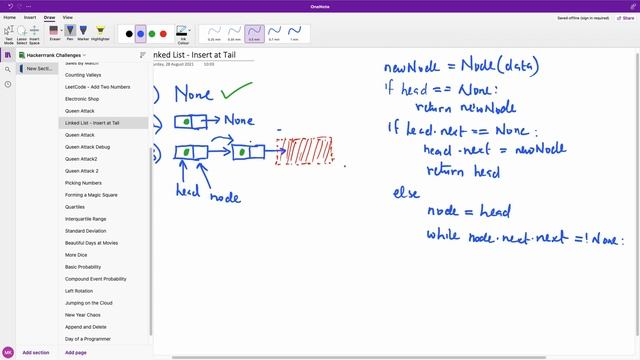This screenshot has height=360, width=640.
Task: Click the pen icon in title bar corner
Action: 633,6
